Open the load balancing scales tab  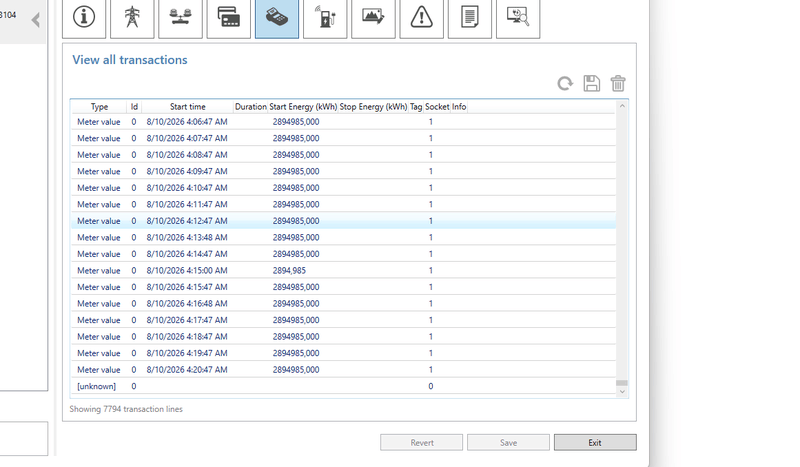pos(180,18)
